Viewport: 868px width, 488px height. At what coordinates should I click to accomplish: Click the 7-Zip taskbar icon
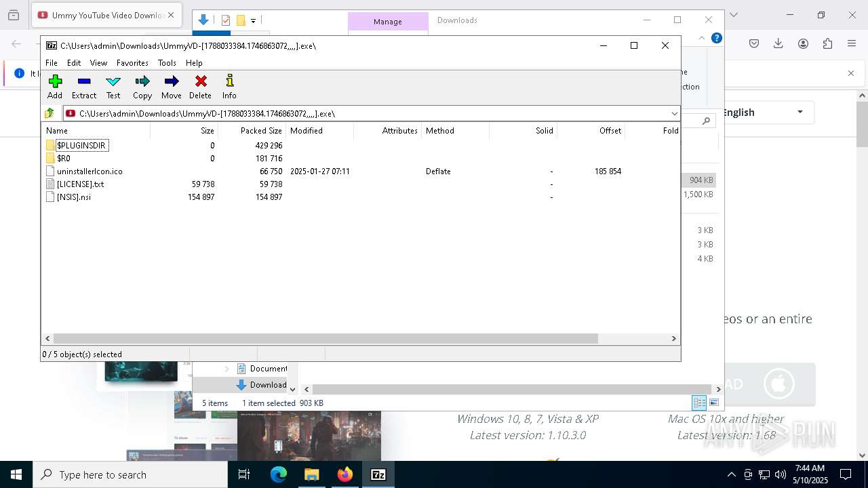point(378,474)
